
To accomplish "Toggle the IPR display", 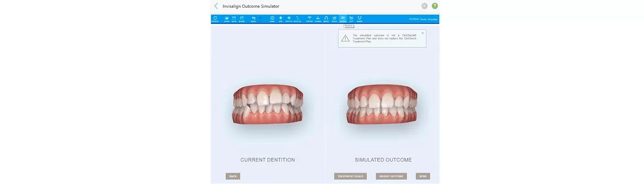I will [x=281, y=19].
